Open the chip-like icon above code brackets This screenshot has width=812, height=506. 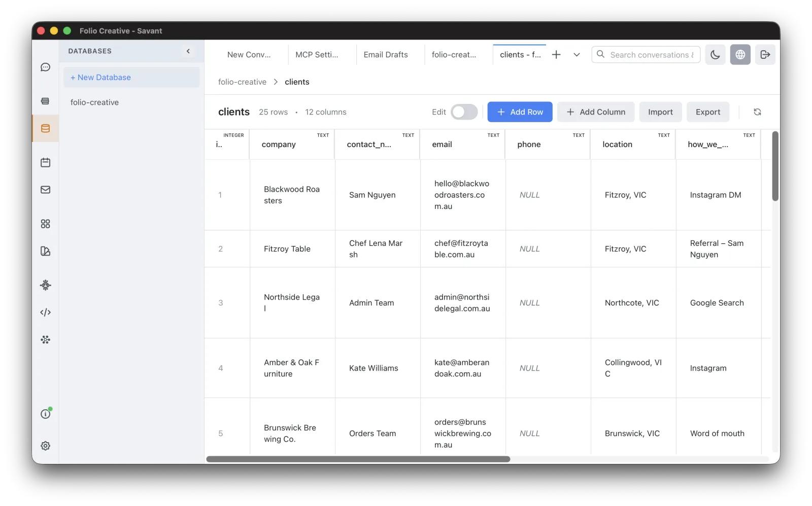tap(45, 285)
